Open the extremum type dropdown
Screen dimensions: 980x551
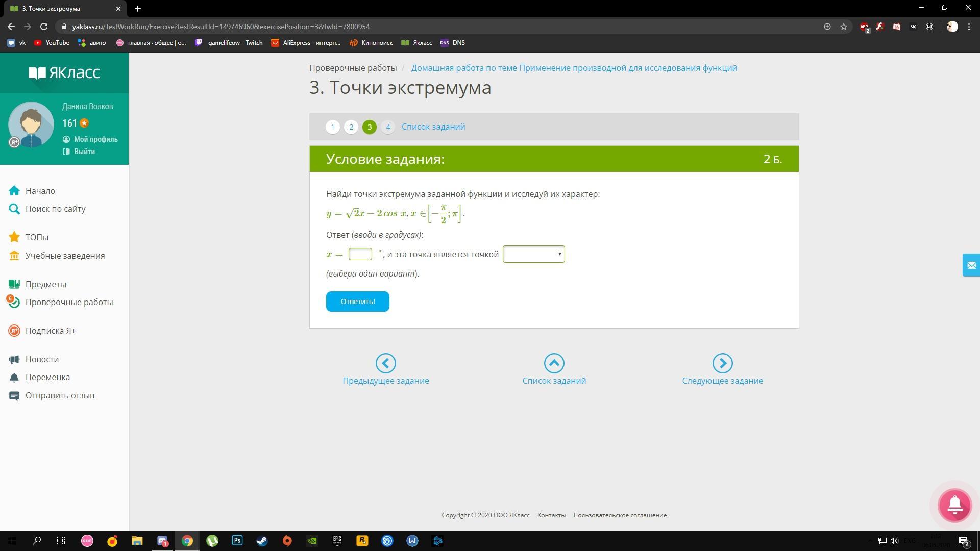(533, 254)
